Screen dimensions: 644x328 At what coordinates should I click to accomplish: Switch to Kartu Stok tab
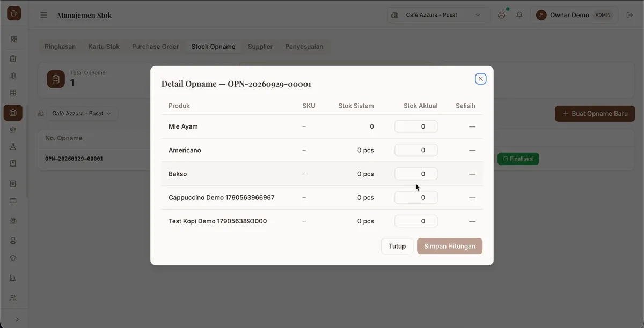point(104,47)
